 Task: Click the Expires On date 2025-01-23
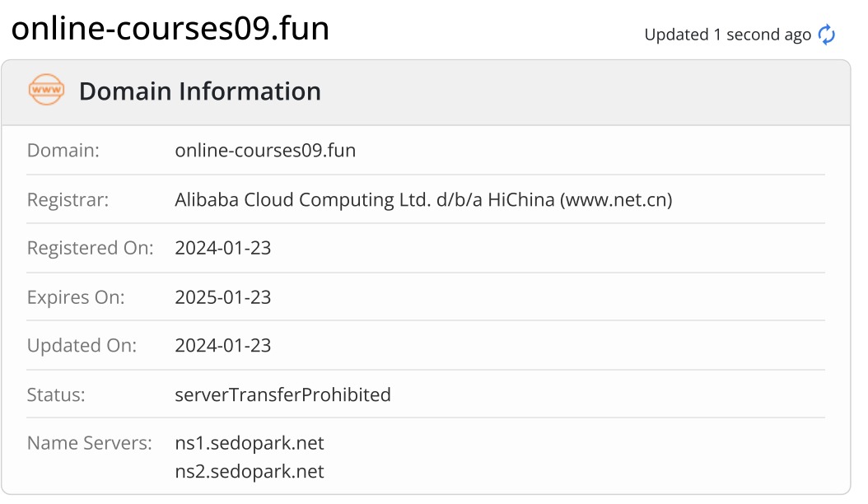223,297
